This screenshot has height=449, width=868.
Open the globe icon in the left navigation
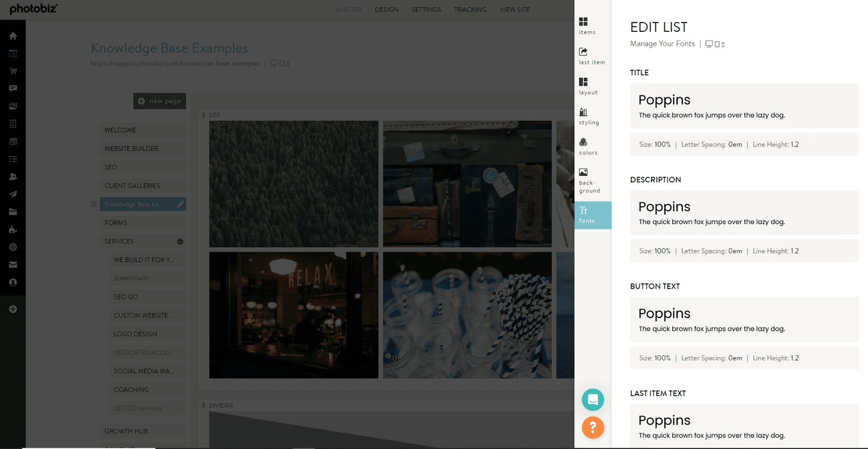(x=13, y=247)
